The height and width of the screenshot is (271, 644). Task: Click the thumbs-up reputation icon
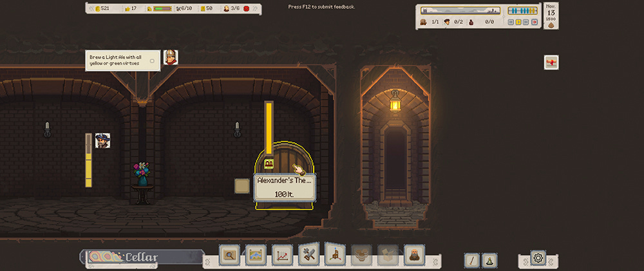tap(128, 8)
